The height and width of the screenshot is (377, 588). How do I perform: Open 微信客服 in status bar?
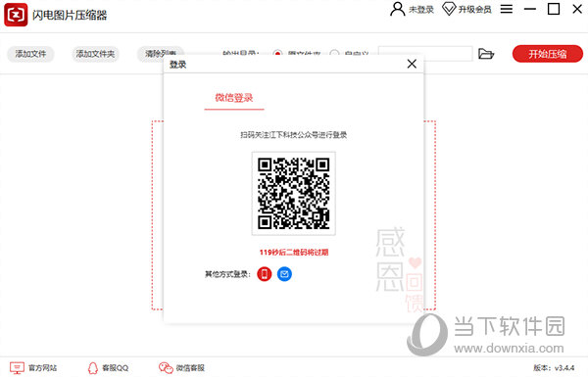[181, 368]
